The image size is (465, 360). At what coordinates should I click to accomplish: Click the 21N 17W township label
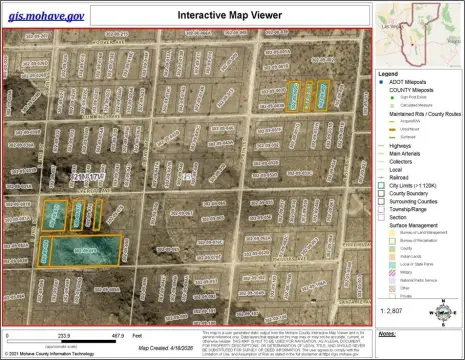88,177
